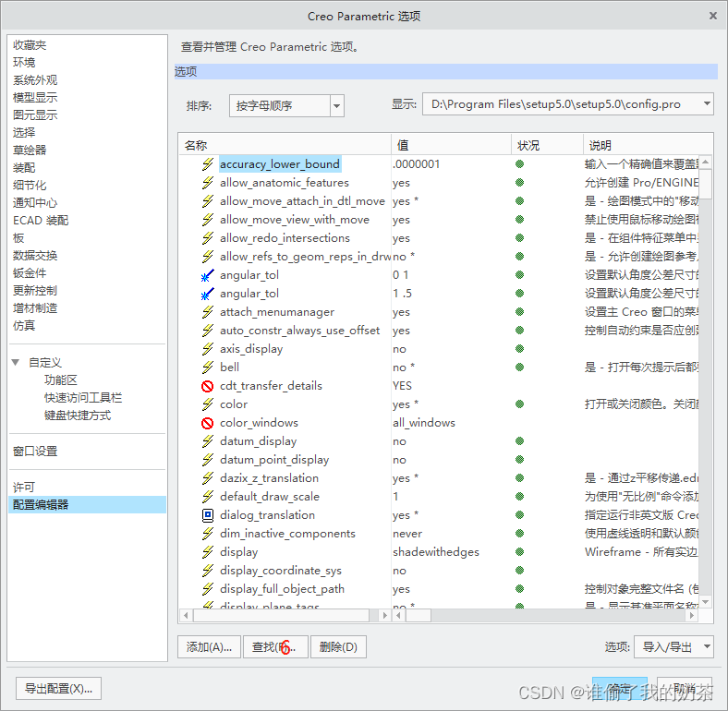Open 钣金件 settings category
The image size is (728, 711).
pos(30,273)
